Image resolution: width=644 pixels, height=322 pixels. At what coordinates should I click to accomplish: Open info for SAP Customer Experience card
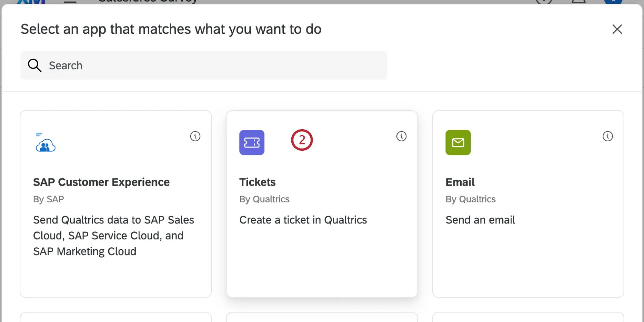click(x=195, y=136)
